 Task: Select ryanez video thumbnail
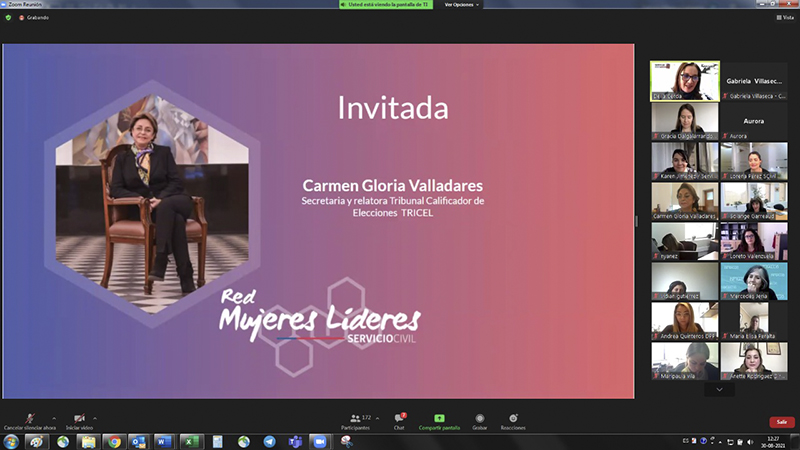685,241
